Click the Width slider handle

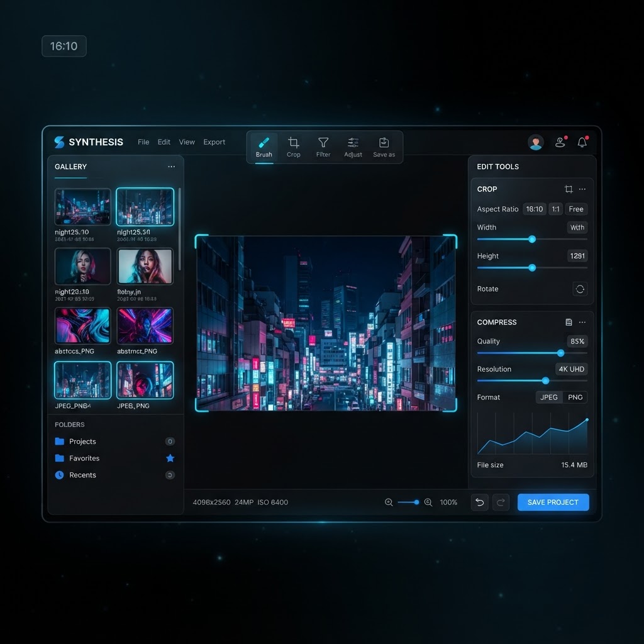tap(532, 239)
